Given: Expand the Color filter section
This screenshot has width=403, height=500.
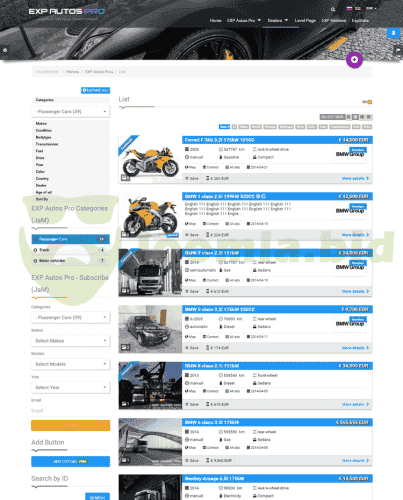Looking at the screenshot, I should 40,172.
